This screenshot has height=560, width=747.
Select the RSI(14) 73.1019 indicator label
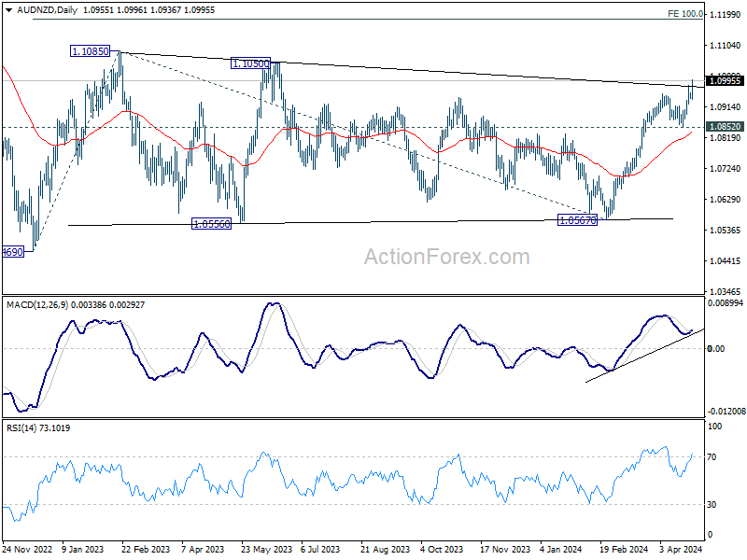[x=38, y=428]
